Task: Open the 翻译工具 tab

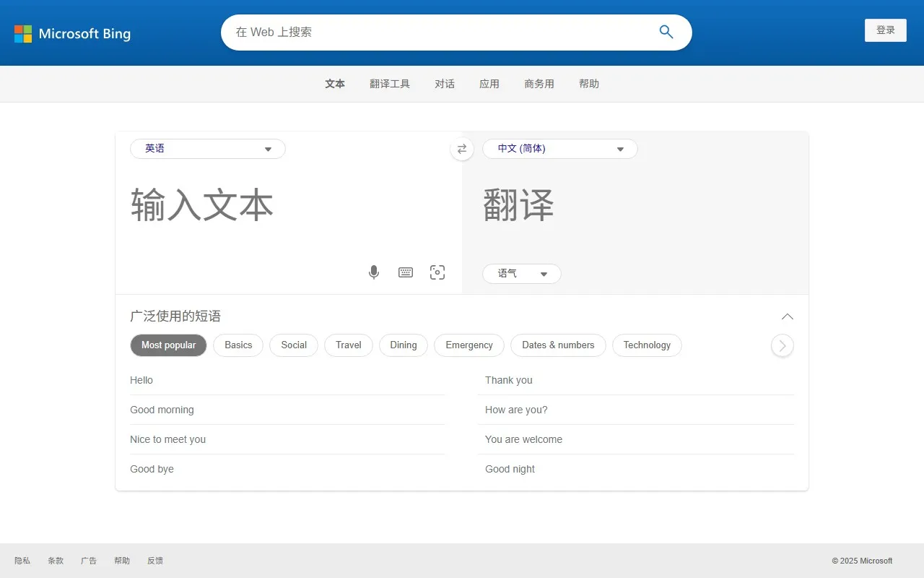Action: click(x=390, y=83)
